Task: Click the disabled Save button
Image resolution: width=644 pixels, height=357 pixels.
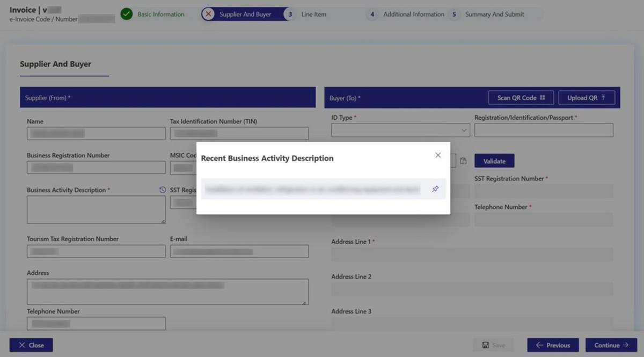Action: (x=493, y=345)
